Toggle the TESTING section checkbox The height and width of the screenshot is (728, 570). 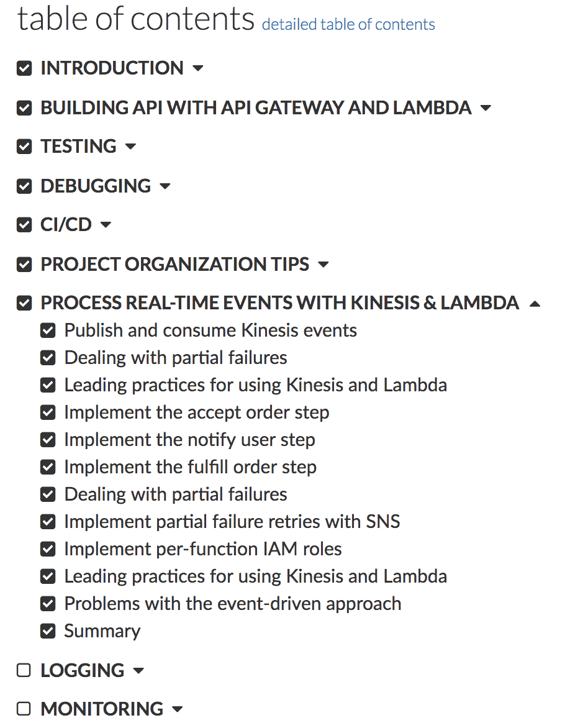pyautogui.click(x=24, y=147)
